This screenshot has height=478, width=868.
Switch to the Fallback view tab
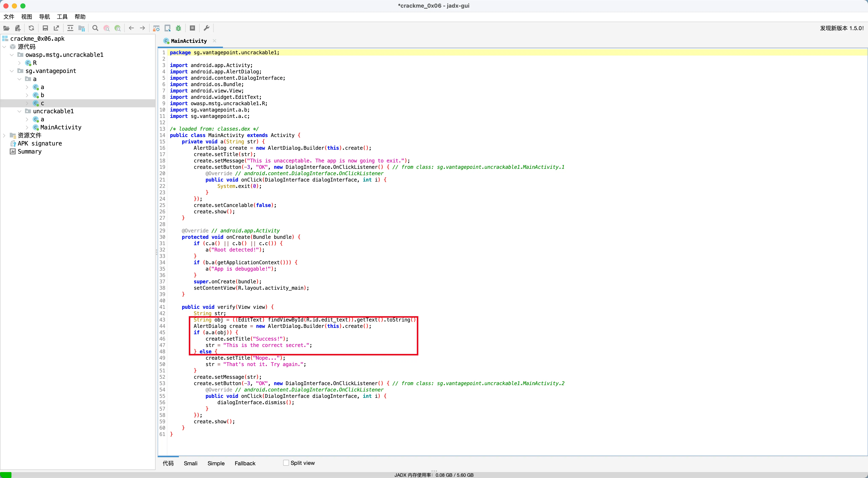245,463
